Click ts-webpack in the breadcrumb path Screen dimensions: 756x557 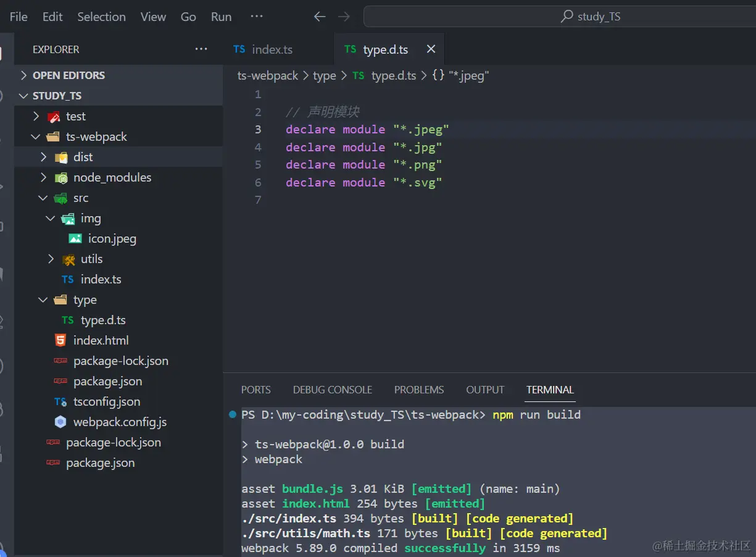coord(268,75)
